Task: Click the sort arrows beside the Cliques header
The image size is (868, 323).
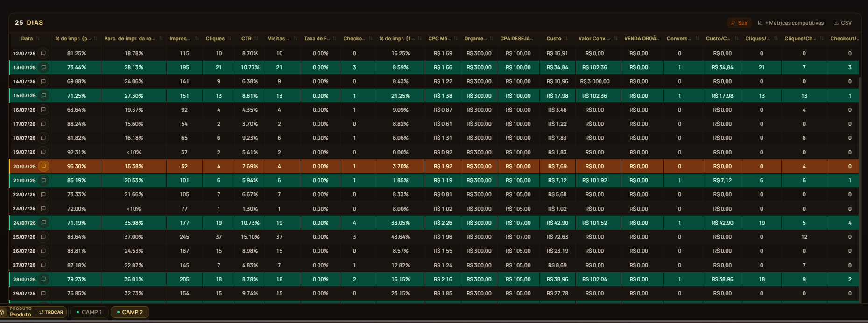Action: click(x=229, y=38)
